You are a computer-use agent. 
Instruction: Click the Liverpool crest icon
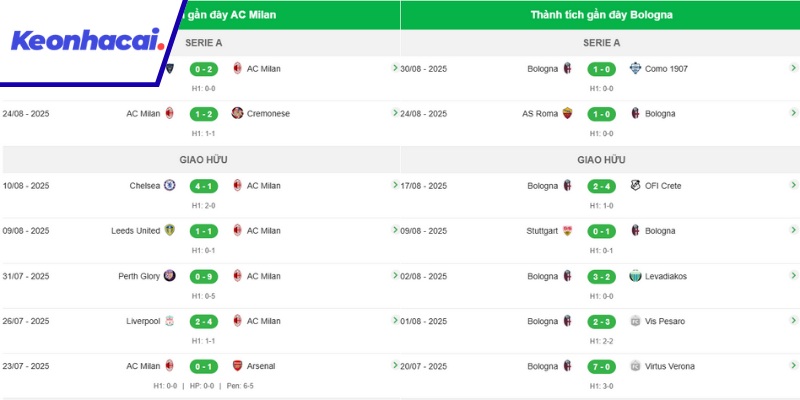tap(170, 321)
